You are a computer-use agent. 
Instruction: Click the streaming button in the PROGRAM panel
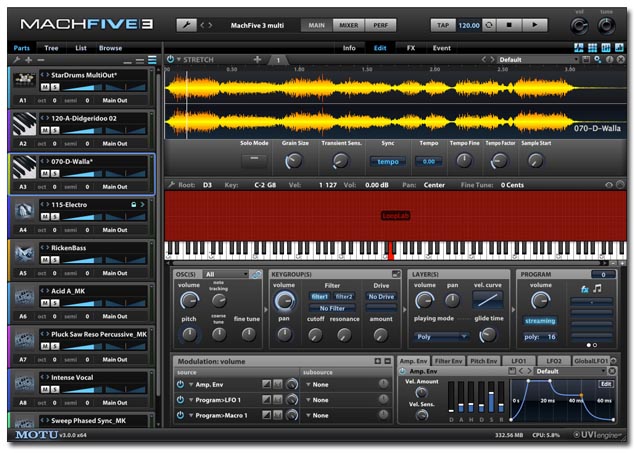pos(540,321)
